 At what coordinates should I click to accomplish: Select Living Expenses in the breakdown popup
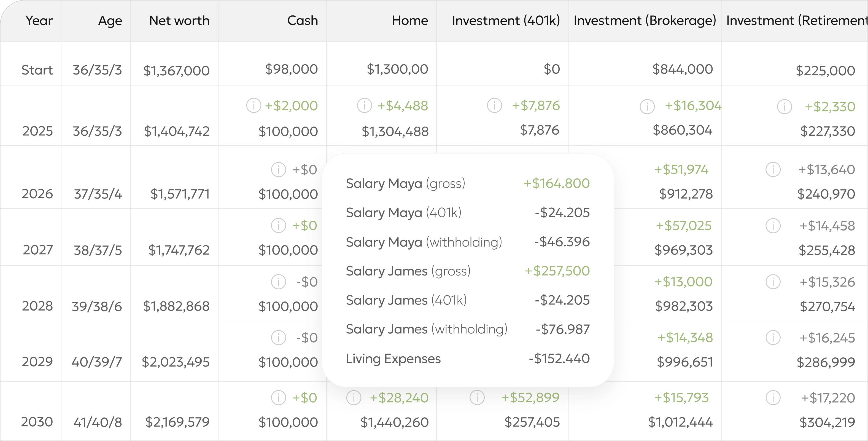(393, 359)
